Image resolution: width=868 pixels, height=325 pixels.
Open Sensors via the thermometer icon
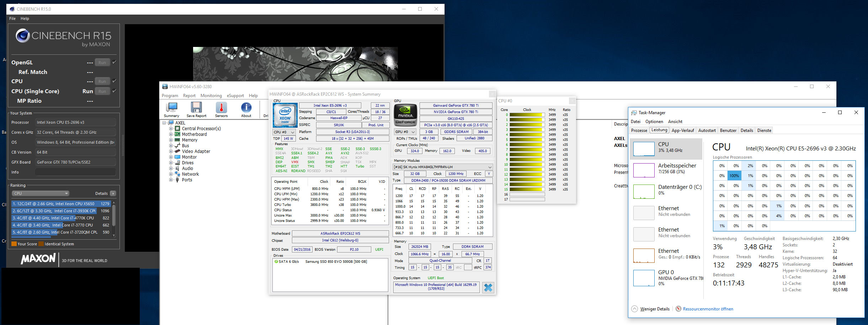[221, 107]
